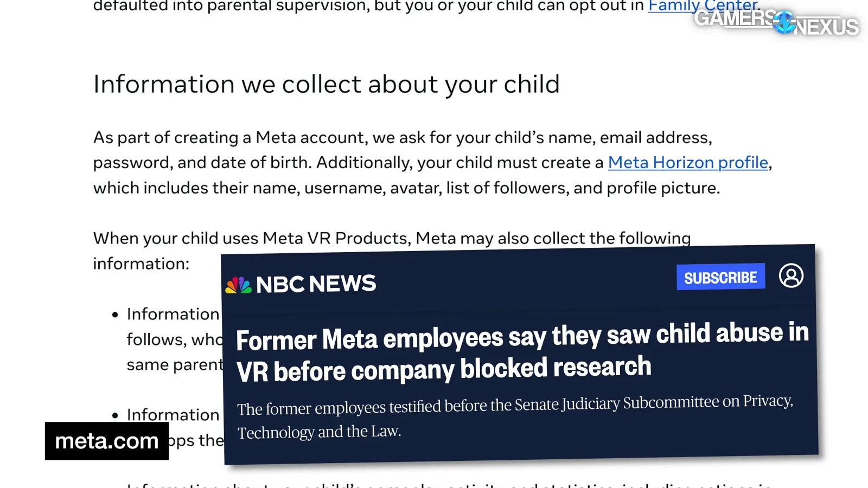Screen dimensions: 868x488
Task: Open the Meta Horizon profile link
Action: click(688, 163)
